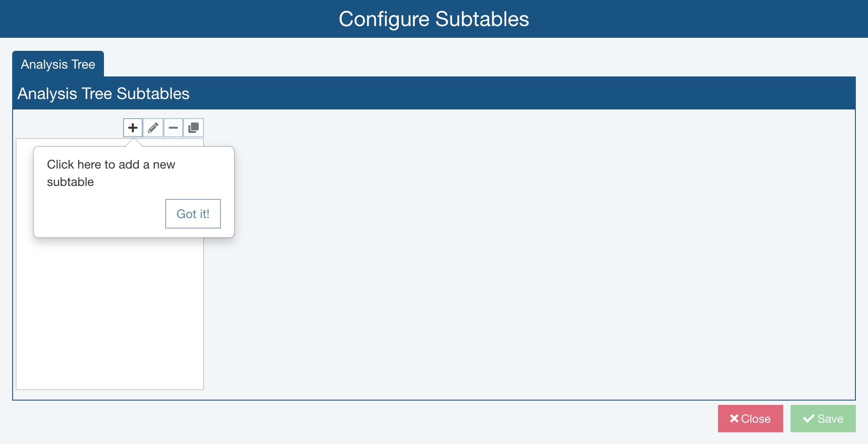Close the Configure Subtables dialog

[x=750, y=418]
